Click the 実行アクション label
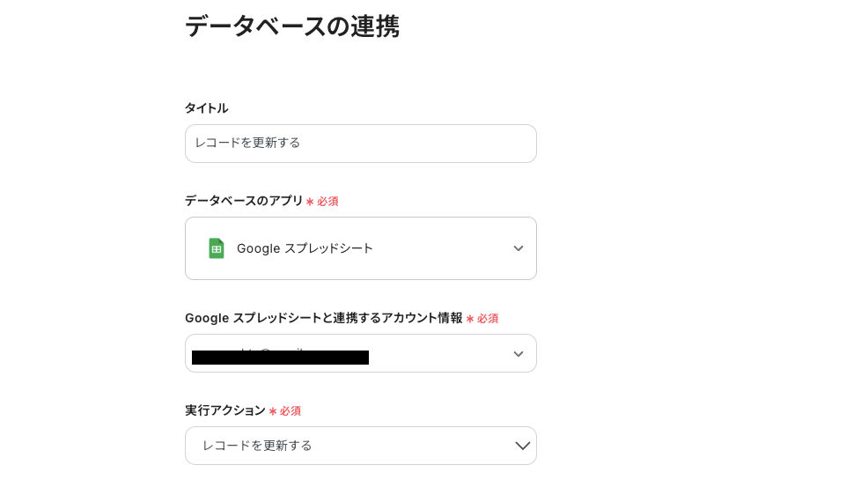 coord(224,410)
